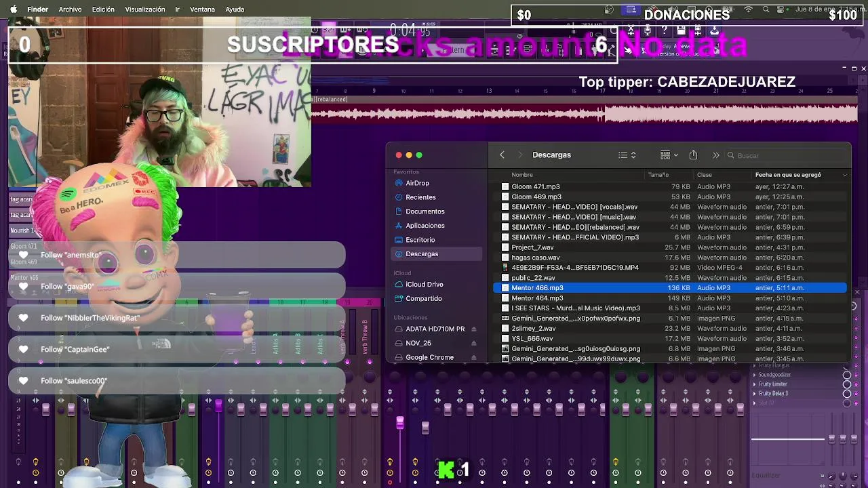Open Spotlight search in the menu bar

pyautogui.click(x=766, y=9)
